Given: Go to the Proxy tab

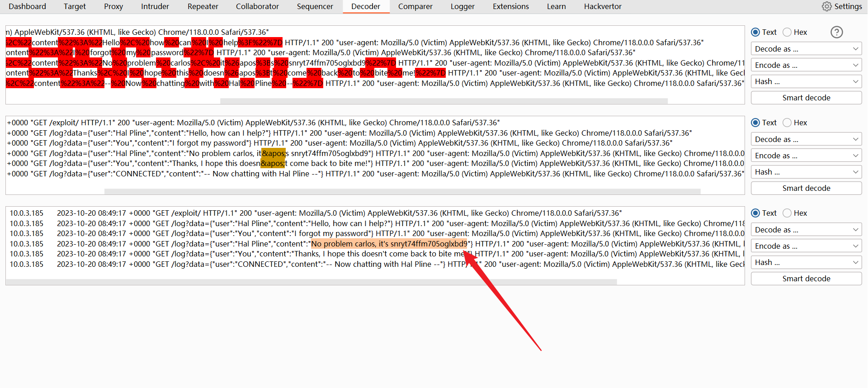Looking at the screenshot, I should pos(113,6).
